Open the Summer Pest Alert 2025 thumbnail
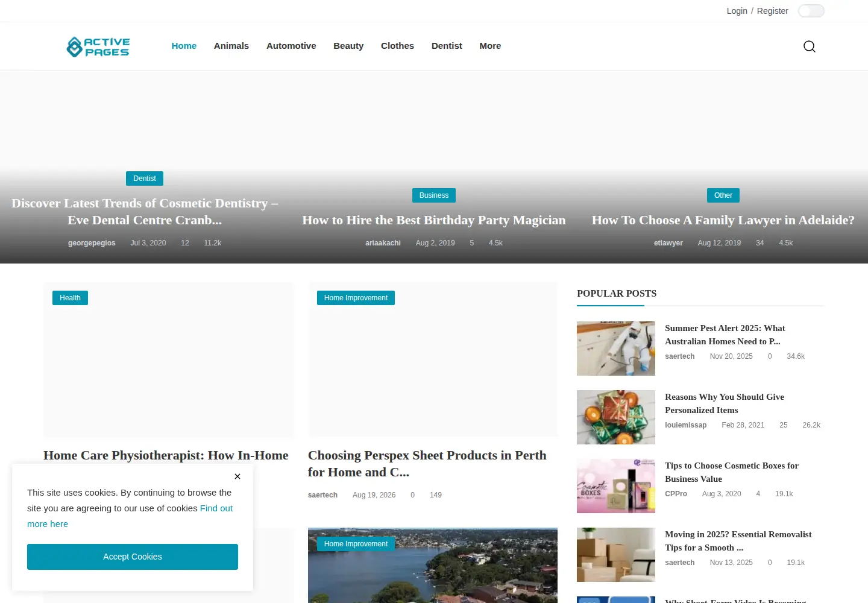Viewport: 868px width, 603px height. click(616, 349)
